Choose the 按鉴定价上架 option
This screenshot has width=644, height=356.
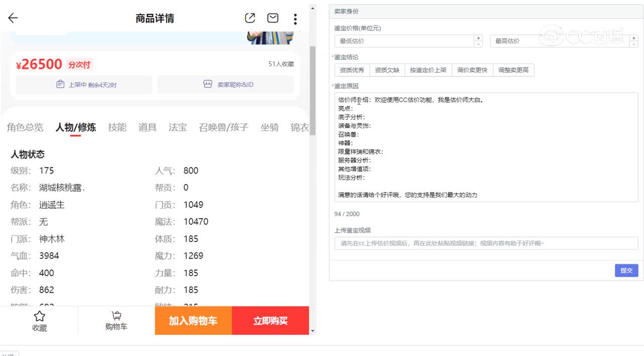coord(428,70)
